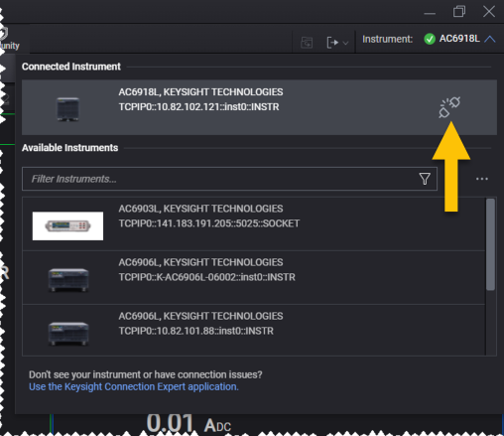Click the restore window button
Screen dimensions: 504x436
(x=459, y=12)
